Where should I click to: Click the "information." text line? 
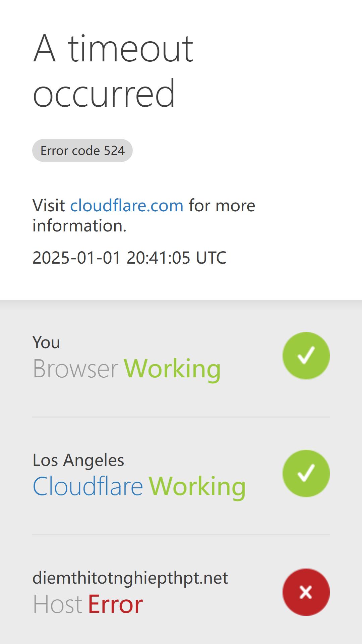[79, 225]
